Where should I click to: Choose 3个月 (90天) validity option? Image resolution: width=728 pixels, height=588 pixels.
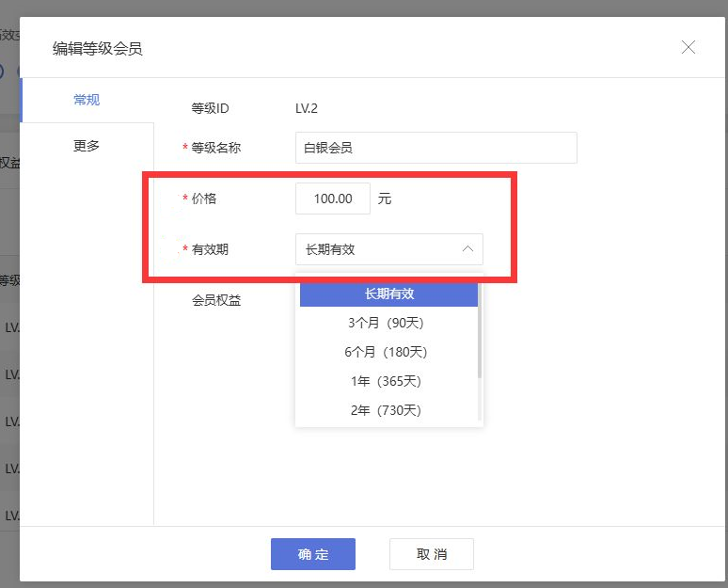(x=388, y=323)
